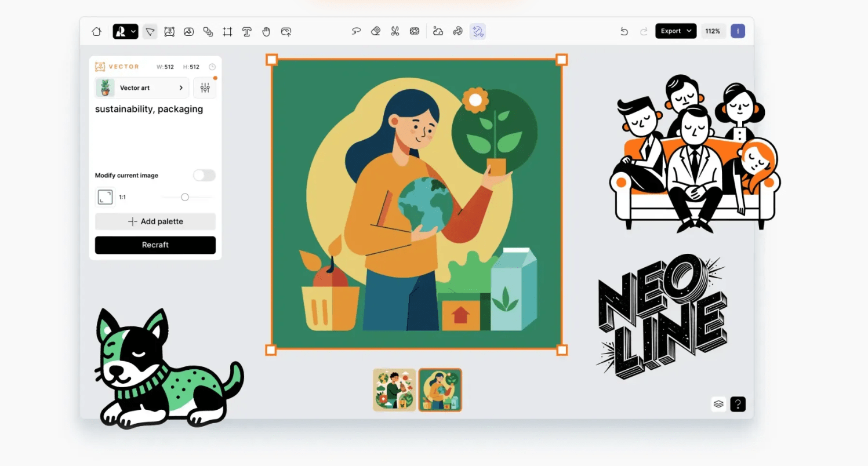The width and height of the screenshot is (868, 466).
Task: Select the Eraser tool
Action: pos(376,32)
